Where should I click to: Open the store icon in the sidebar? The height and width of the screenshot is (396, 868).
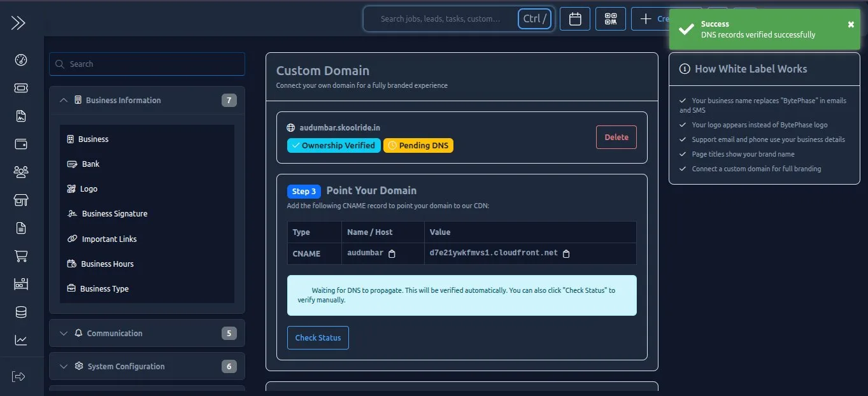coord(21,200)
